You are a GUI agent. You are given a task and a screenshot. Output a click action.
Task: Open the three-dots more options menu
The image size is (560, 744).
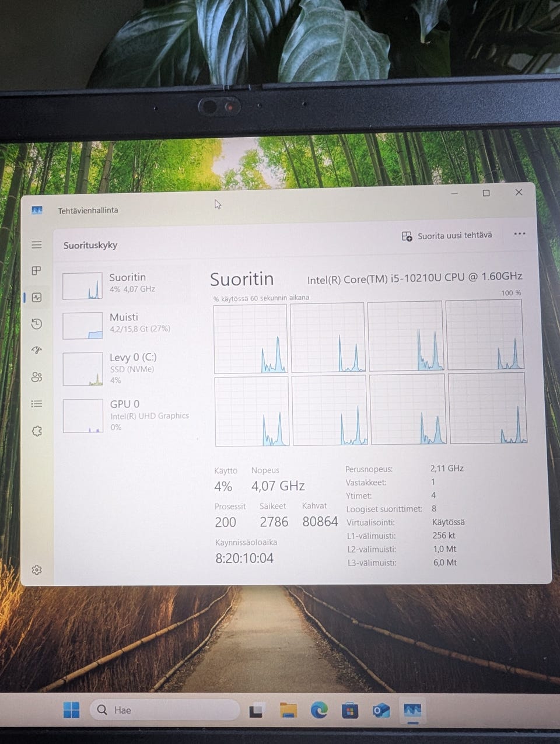[519, 234]
